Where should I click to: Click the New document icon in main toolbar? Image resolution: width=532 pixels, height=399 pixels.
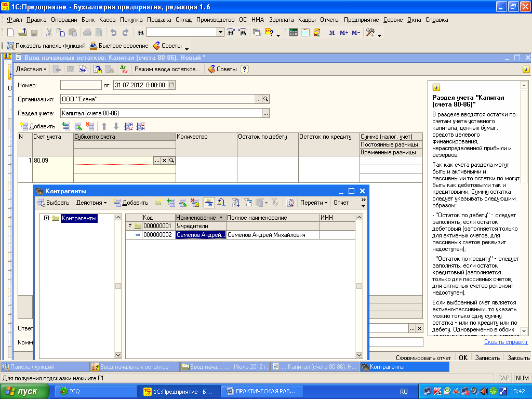point(10,33)
